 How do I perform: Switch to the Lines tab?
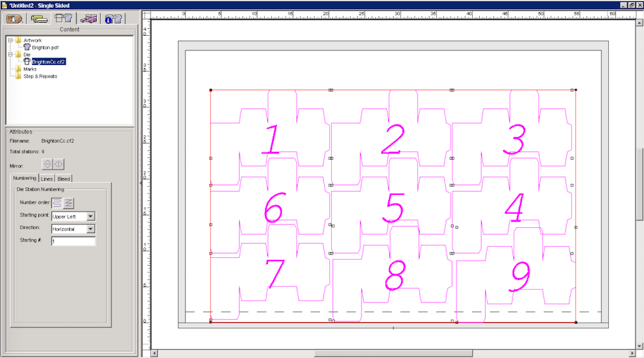(47, 178)
